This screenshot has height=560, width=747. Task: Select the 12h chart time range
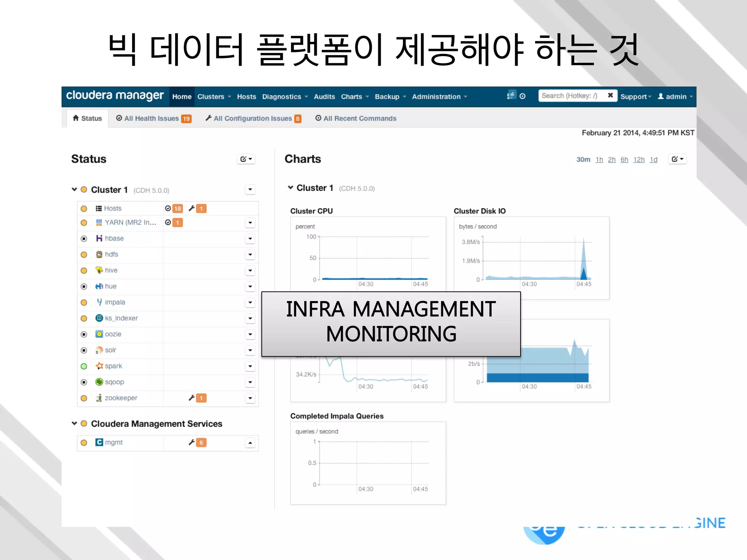[639, 160]
